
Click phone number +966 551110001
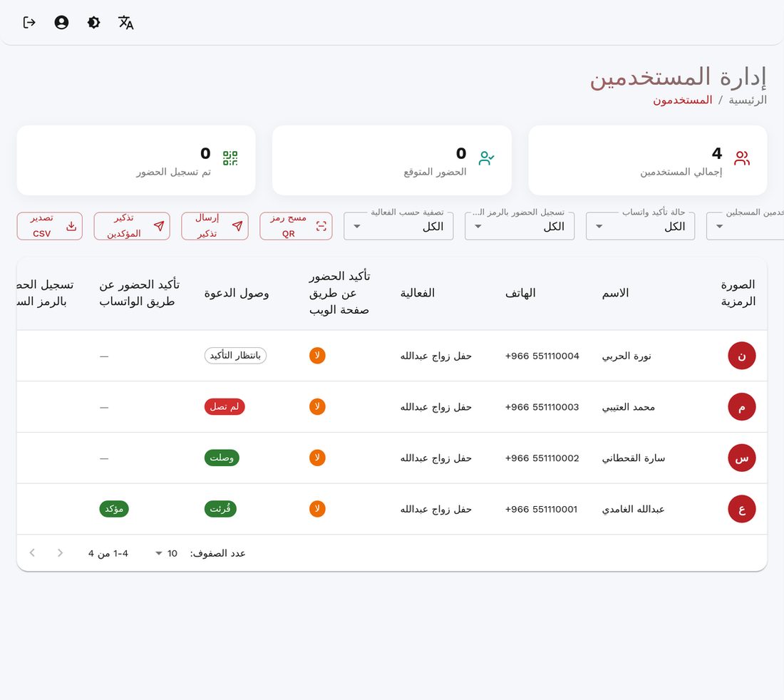pyautogui.click(x=542, y=509)
